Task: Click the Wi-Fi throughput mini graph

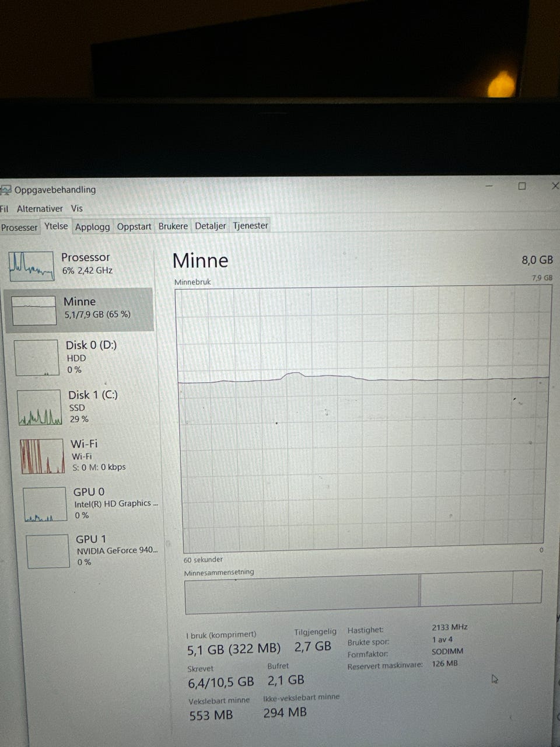Action: click(42, 456)
